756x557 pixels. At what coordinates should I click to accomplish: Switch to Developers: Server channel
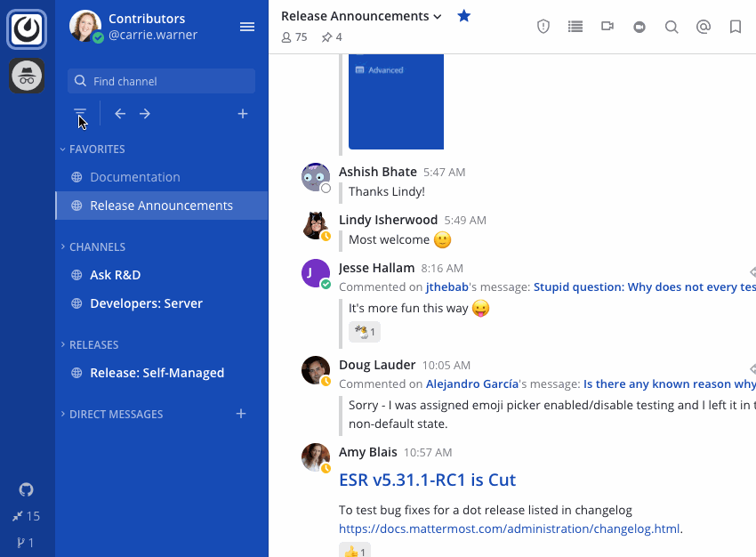(x=146, y=303)
